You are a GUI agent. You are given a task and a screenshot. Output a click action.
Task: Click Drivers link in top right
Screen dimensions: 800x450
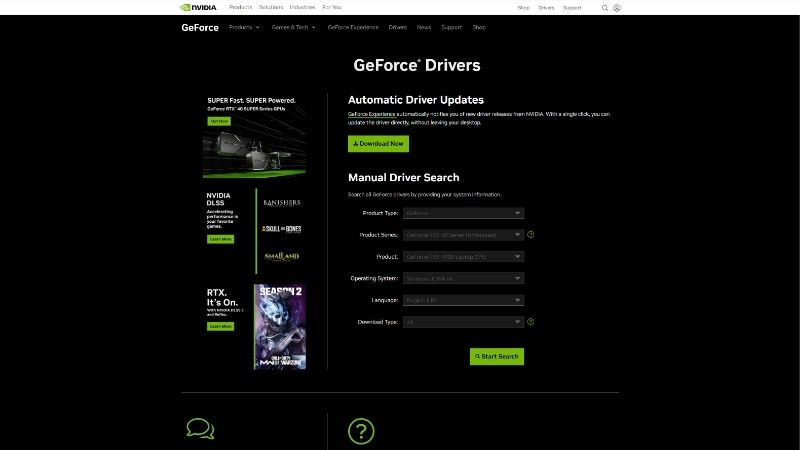point(546,8)
